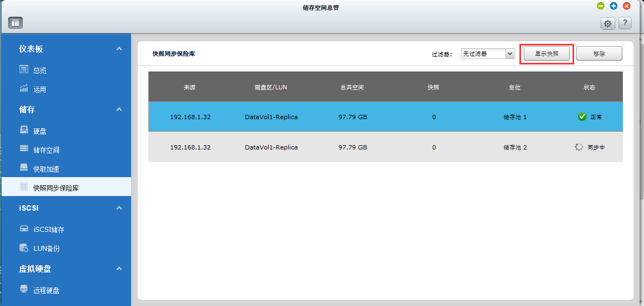Click the 移除 button
Image resolution: width=644 pixels, height=306 pixels.
tap(599, 54)
